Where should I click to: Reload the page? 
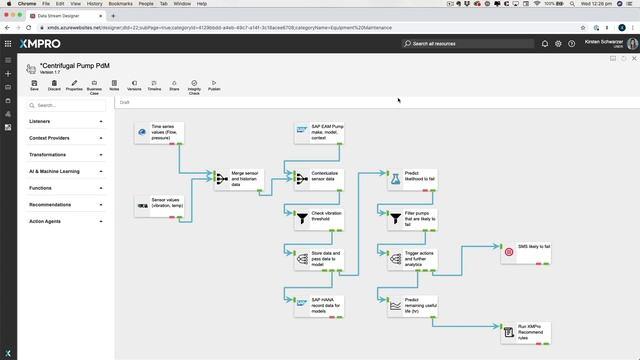coord(29,28)
